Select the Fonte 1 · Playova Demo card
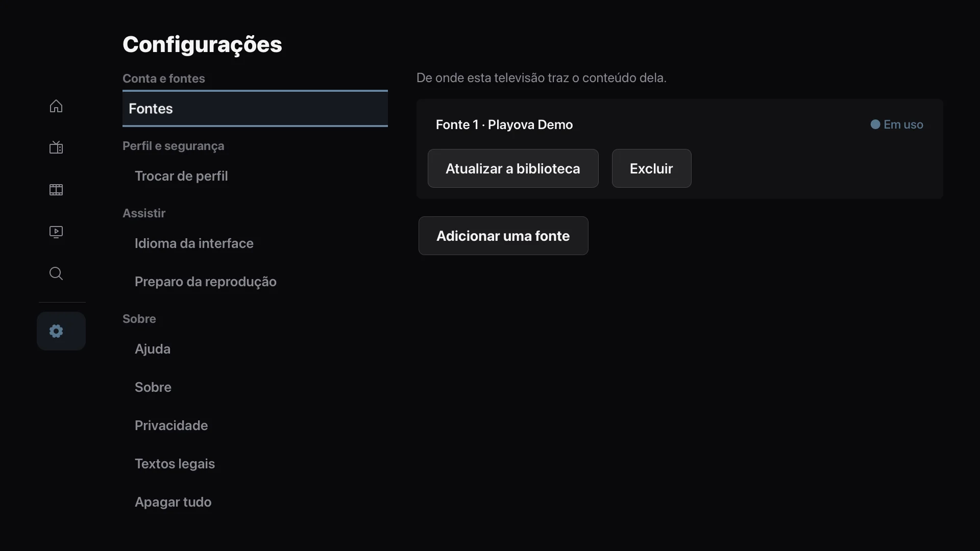The image size is (980, 551). 679,149
